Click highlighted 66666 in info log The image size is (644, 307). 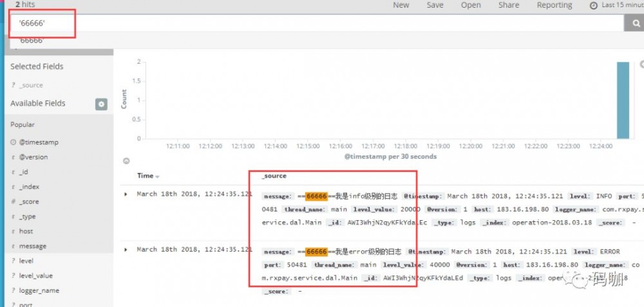317,196
